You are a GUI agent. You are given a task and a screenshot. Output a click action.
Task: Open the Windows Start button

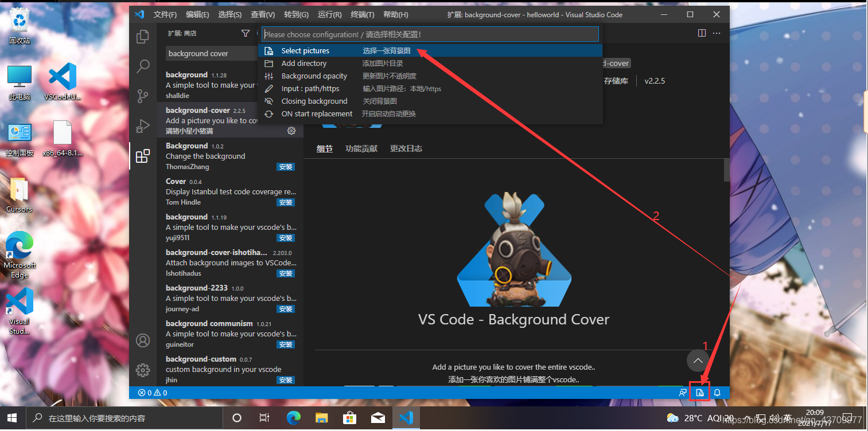[13, 418]
